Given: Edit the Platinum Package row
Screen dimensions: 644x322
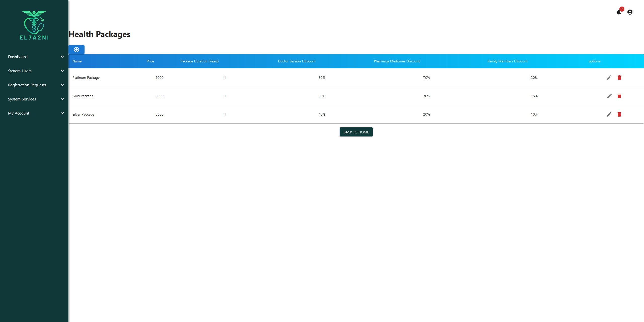Looking at the screenshot, I should click(609, 78).
